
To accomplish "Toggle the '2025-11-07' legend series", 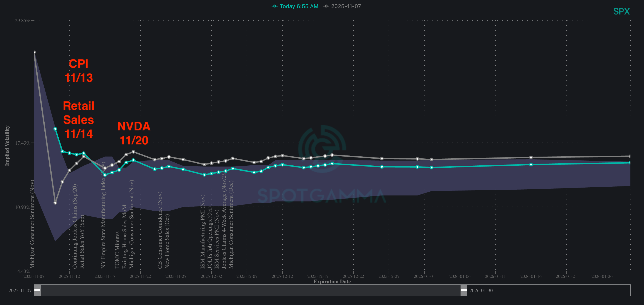I will pyautogui.click(x=346, y=6).
